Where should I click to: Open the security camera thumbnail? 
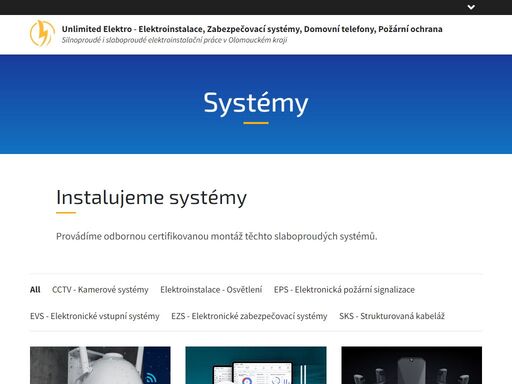pyautogui.click(x=100, y=365)
